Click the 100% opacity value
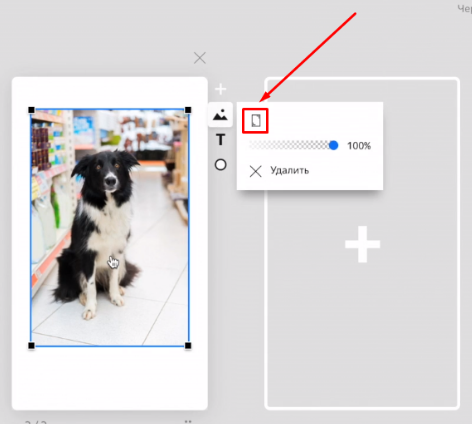The width and height of the screenshot is (472, 424). (359, 146)
